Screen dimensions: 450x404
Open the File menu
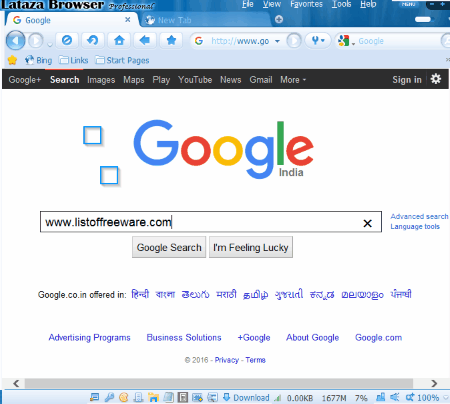tap(248, 4)
